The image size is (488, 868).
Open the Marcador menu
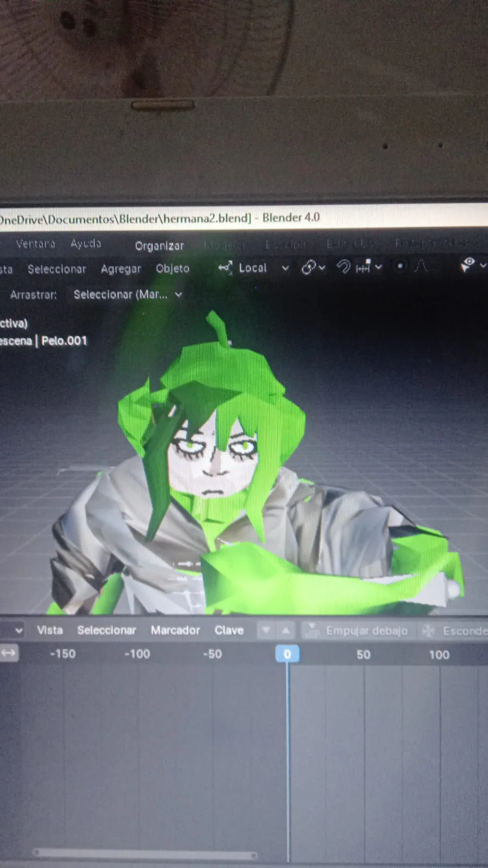[175, 630]
